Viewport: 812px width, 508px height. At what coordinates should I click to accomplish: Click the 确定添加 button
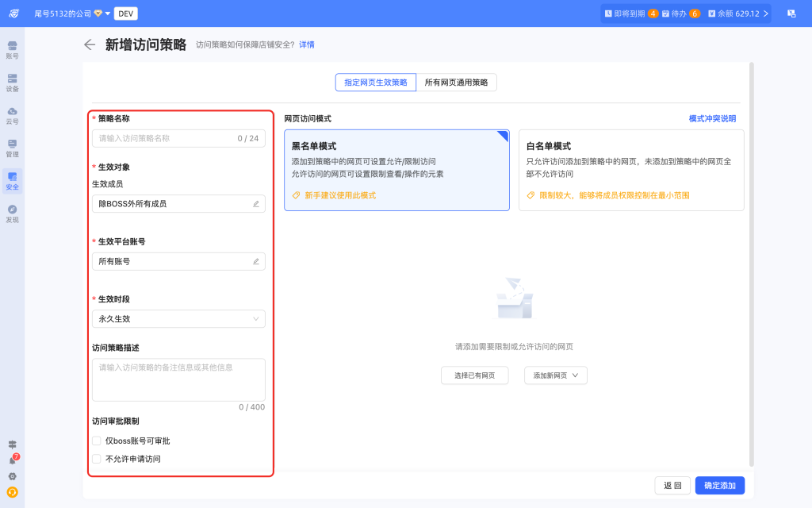[719, 485]
